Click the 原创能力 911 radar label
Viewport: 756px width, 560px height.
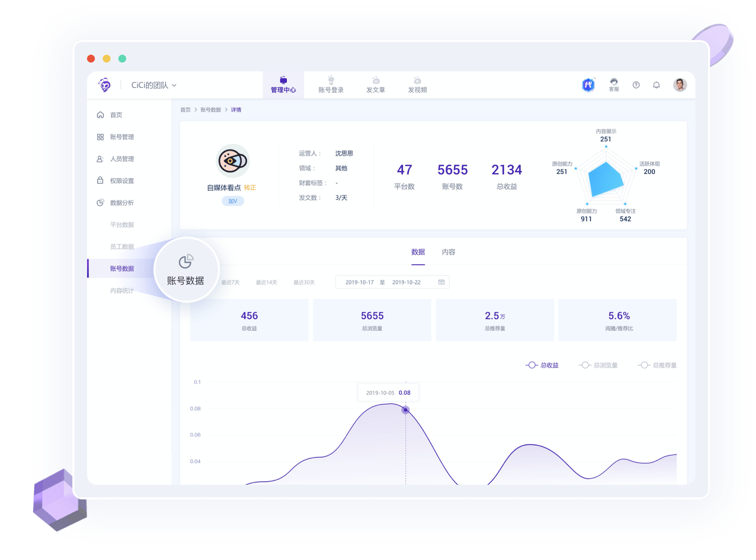coord(586,215)
